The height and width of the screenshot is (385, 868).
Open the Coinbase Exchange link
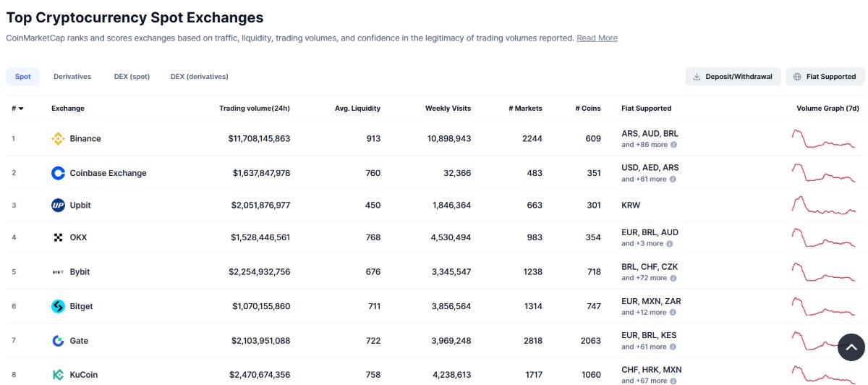(108, 173)
